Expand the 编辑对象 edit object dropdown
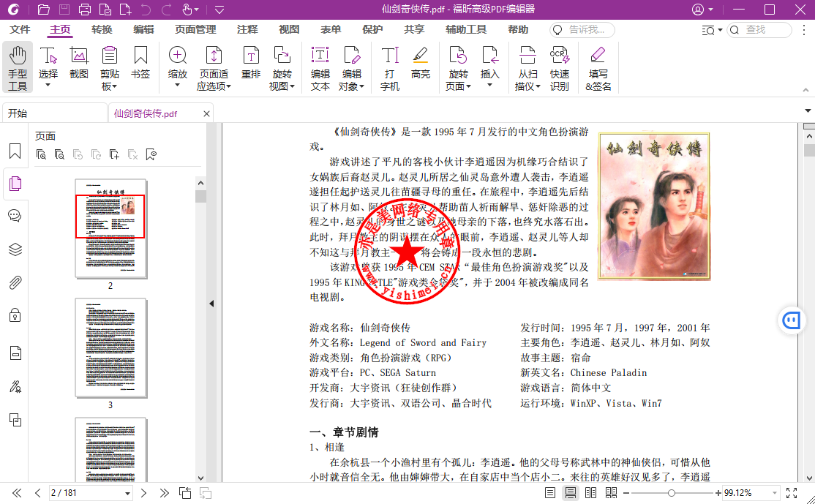 pyautogui.click(x=361, y=87)
